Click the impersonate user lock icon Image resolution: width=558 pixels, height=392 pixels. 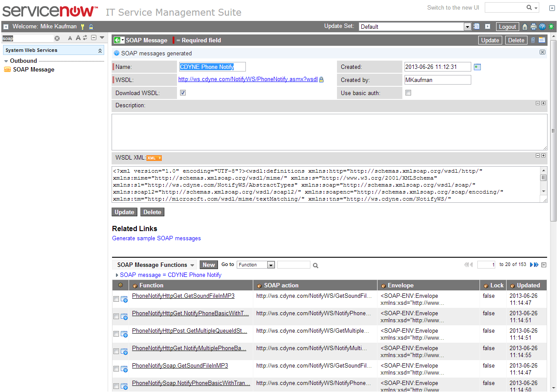pyautogui.click(x=91, y=27)
